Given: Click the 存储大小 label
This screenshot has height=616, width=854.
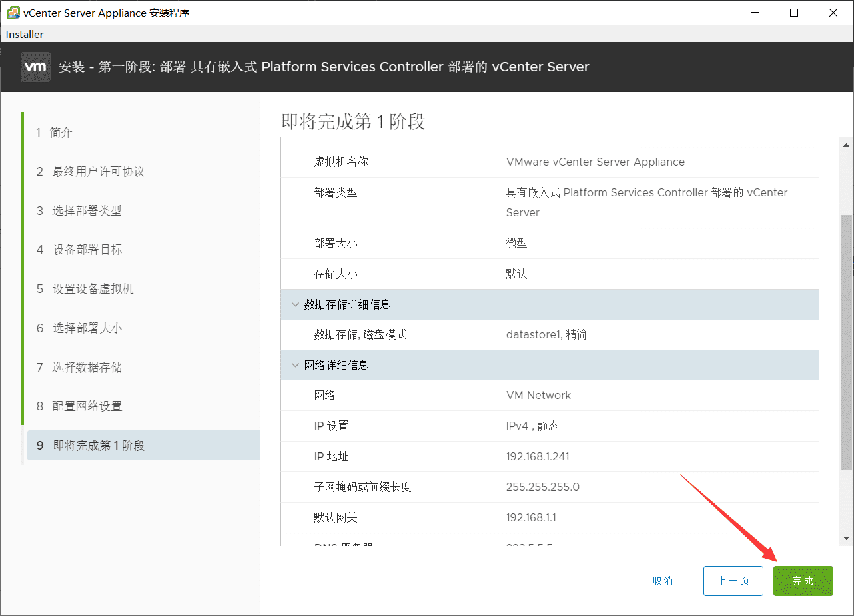Looking at the screenshot, I should pyautogui.click(x=336, y=274).
